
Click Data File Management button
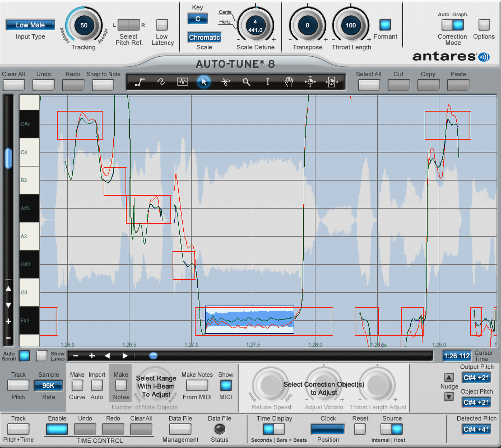(x=180, y=429)
